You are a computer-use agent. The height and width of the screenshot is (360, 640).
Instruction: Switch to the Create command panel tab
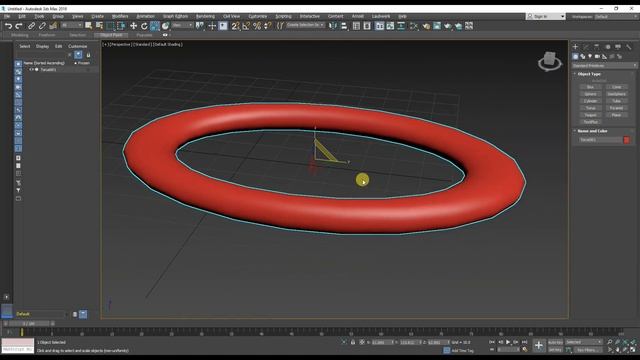coord(575,47)
